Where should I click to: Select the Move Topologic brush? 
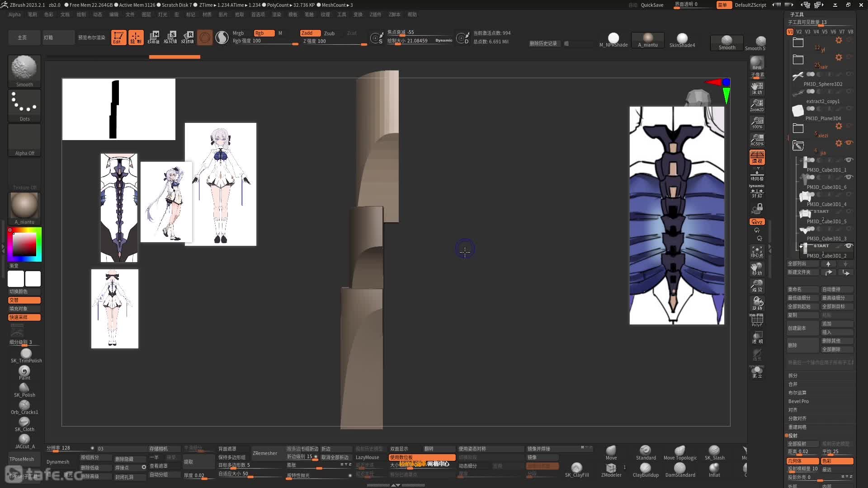pyautogui.click(x=680, y=453)
